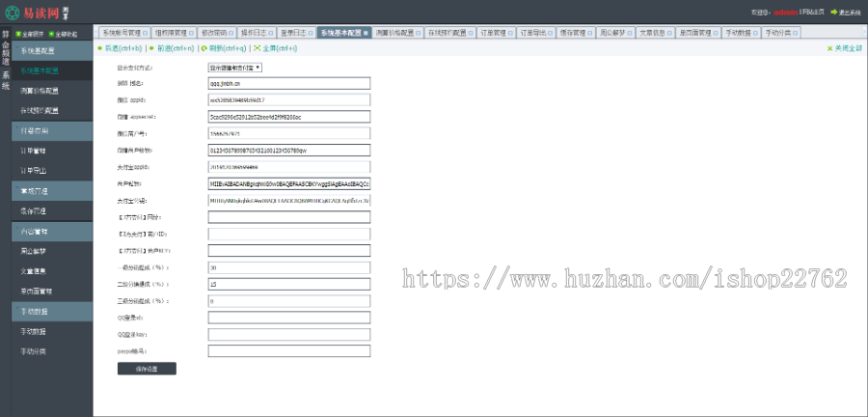Collapse the 系统配置 sidebar section
The image size is (868, 417).
coord(39,49)
